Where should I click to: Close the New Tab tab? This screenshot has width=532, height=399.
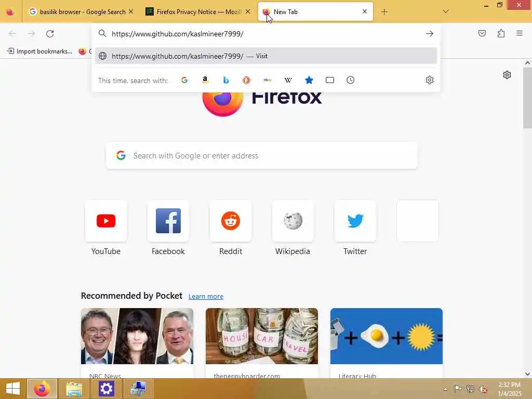[365, 11]
